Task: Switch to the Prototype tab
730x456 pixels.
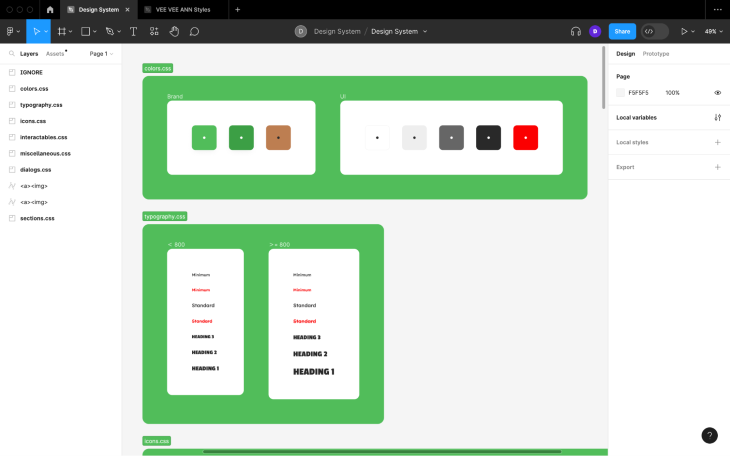Action: 656,54
